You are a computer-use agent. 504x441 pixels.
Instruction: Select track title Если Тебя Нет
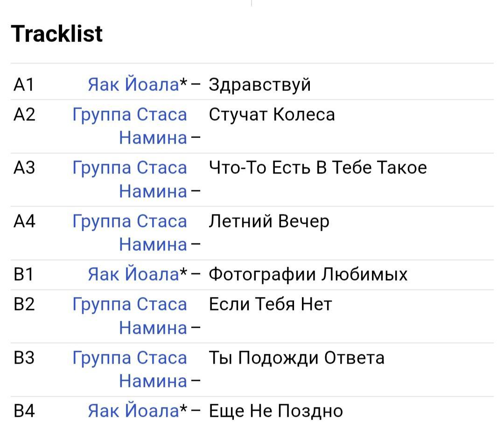pyautogui.click(x=270, y=304)
